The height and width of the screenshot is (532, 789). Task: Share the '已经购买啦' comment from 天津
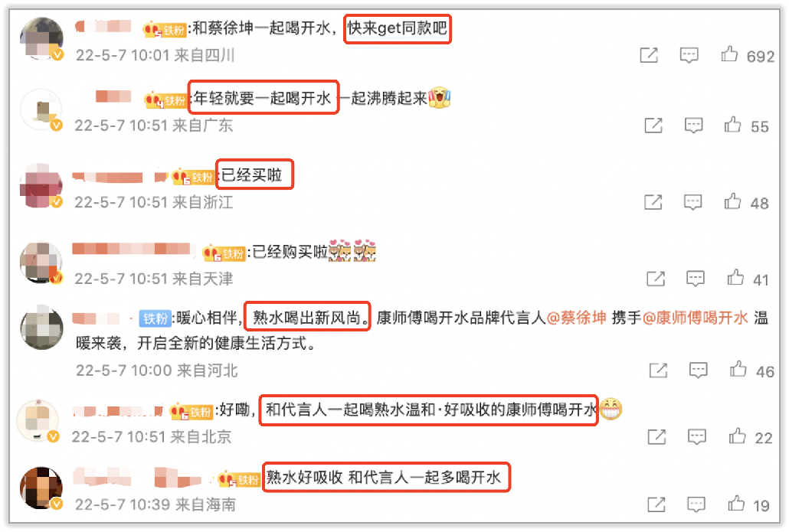coord(656,279)
